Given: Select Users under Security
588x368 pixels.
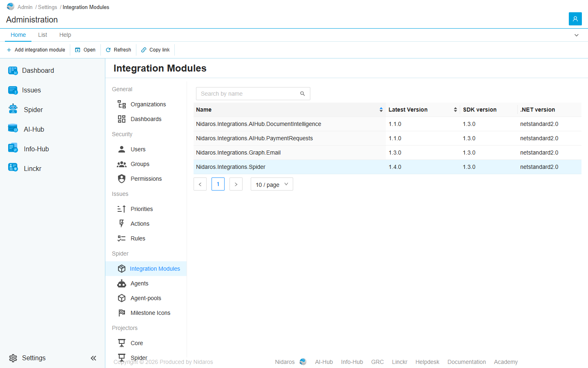Looking at the screenshot, I should 146,149.
